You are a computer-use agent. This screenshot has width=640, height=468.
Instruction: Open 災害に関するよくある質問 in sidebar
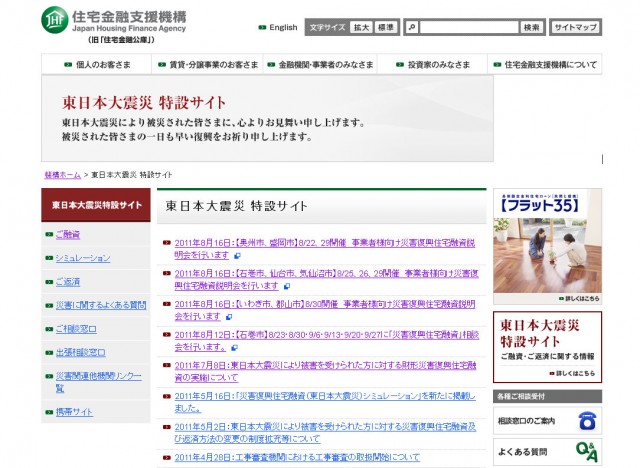(100, 305)
